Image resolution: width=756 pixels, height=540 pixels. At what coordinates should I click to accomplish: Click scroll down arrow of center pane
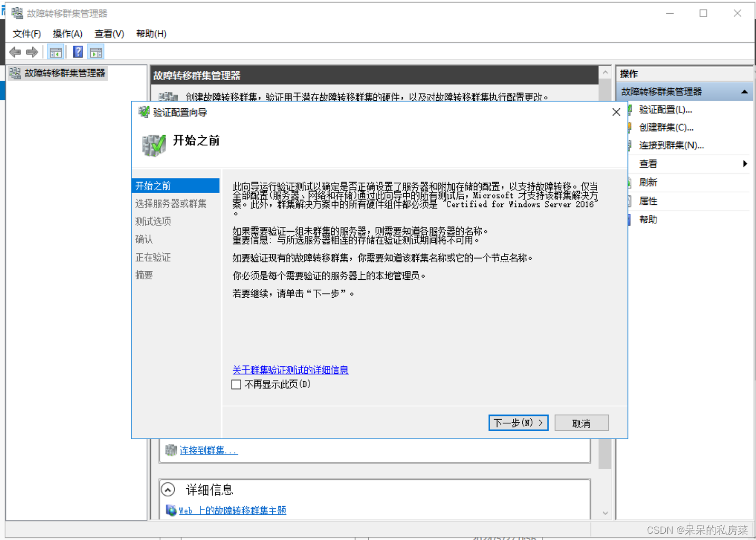(605, 513)
